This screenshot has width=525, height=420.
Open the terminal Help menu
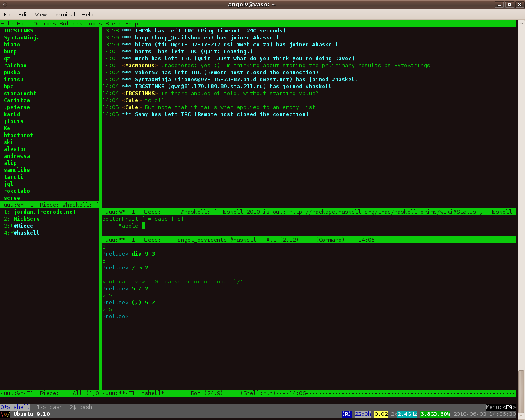pyautogui.click(x=87, y=14)
